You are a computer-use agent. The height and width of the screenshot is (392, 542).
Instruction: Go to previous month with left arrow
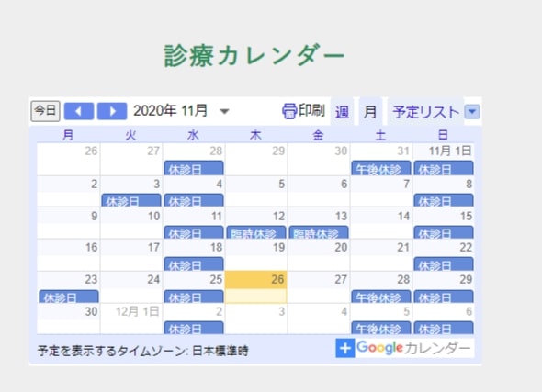tap(79, 111)
